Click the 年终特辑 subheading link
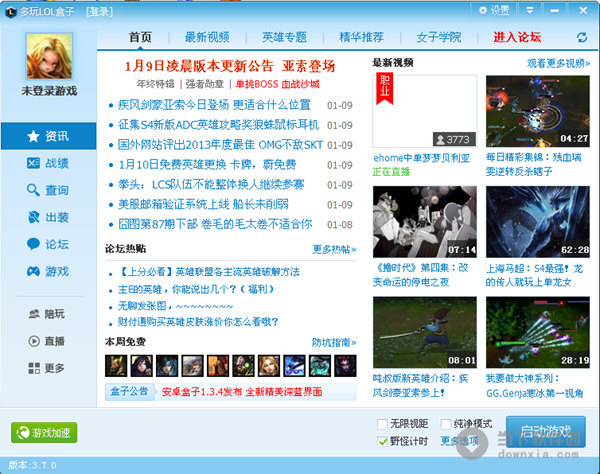 click(x=155, y=84)
